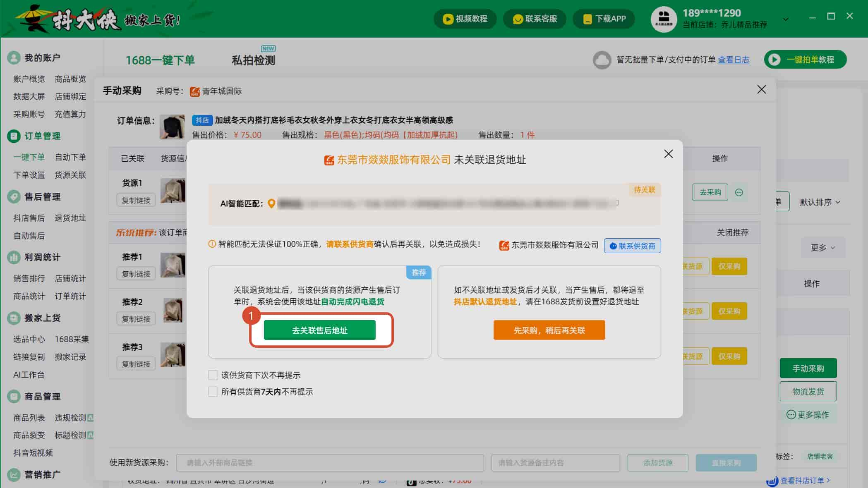Click the 1688 icon next to 青年城国际
This screenshot has height=488, width=868.
tap(194, 91)
